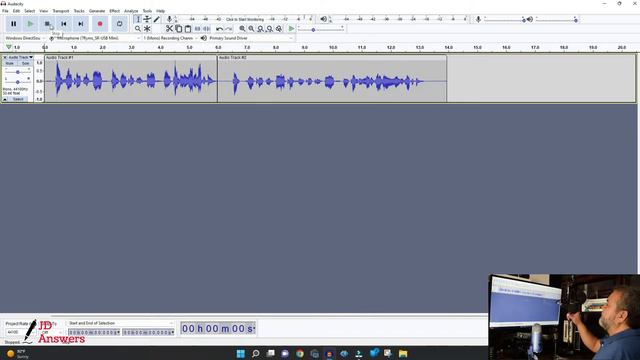Open the Tools menu
This screenshot has width=640, height=360.
click(147, 11)
